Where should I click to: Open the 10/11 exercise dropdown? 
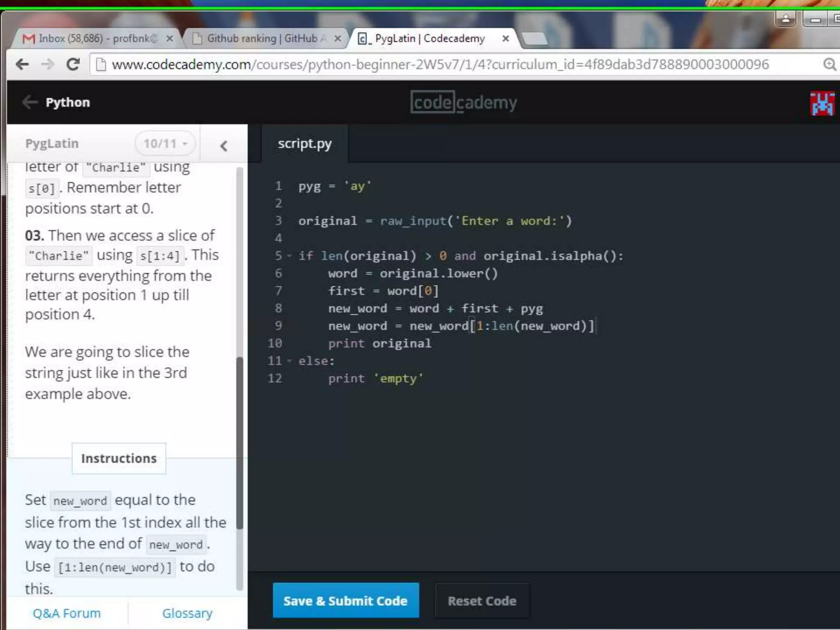[x=165, y=144]
